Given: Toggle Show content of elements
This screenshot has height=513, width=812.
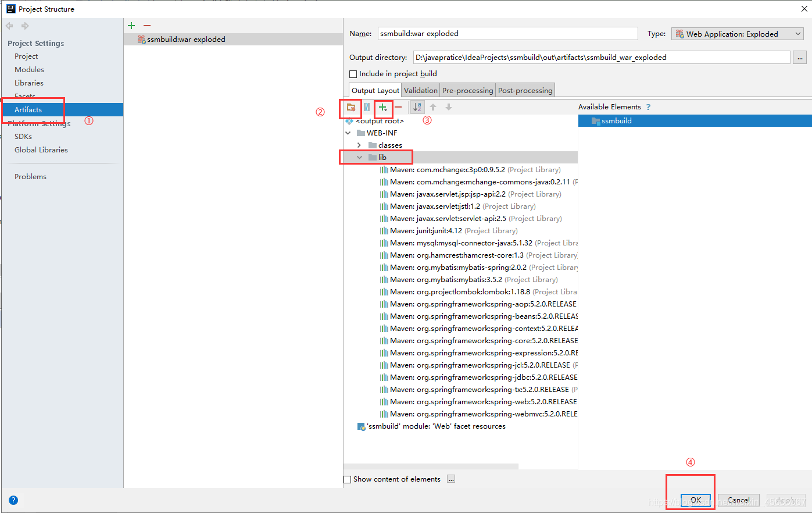Looking at the screenshot, I should (348, 479).
